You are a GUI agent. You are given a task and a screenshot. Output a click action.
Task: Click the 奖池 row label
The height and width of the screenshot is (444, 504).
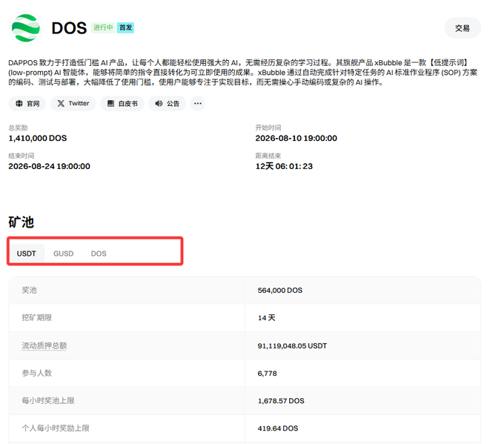click(x=29, y=290)
